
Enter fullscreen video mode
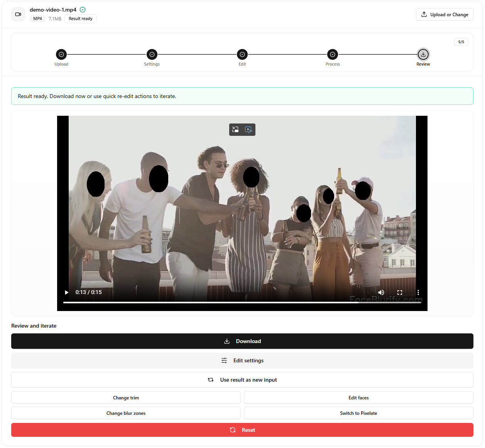400,292
